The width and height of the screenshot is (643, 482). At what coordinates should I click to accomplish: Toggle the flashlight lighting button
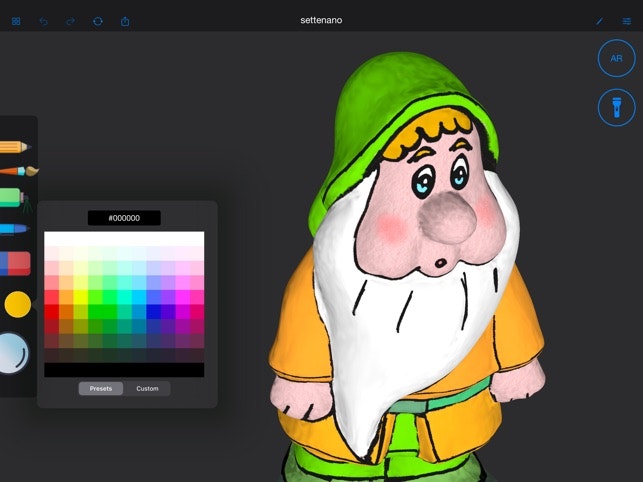[x=616, y=107]
